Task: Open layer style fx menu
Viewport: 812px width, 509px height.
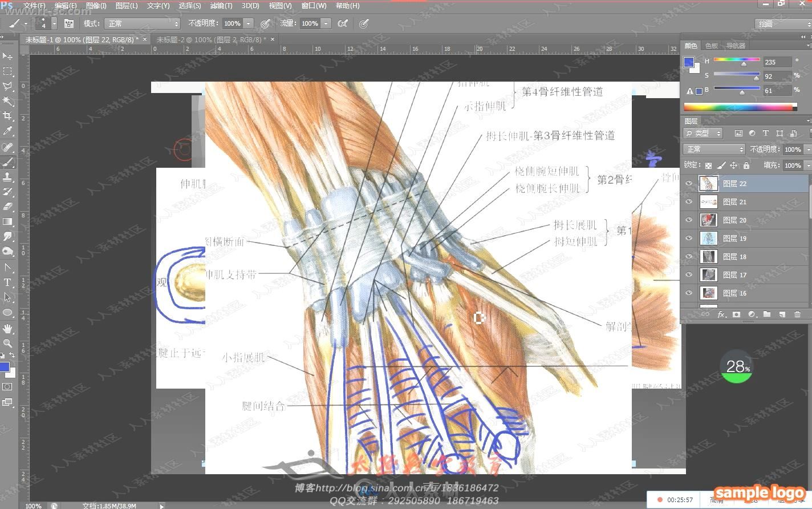Action: (x=721, y=314)
